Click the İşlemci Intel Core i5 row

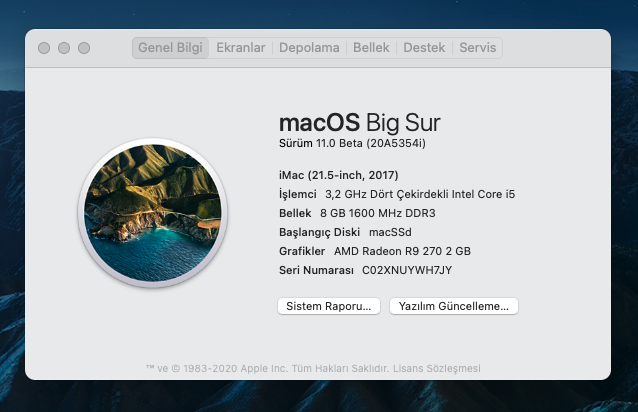[x=397, y=193]
